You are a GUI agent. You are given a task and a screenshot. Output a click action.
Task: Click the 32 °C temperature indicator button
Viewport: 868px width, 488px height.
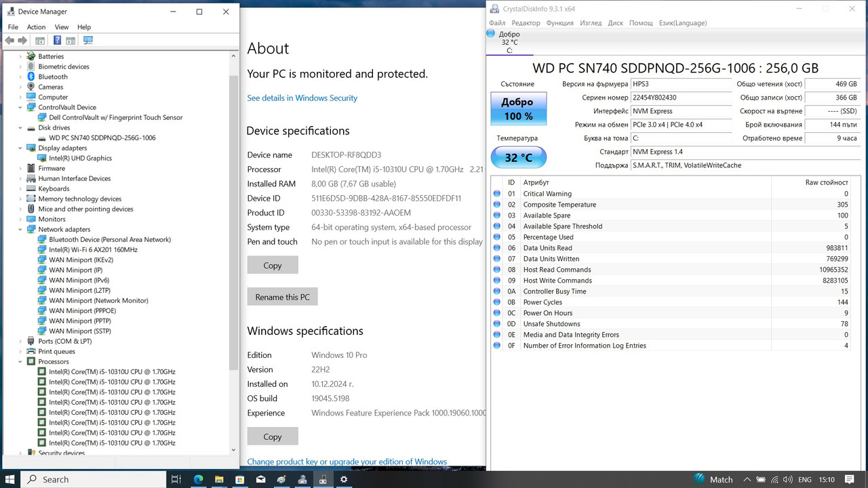point(518,158)
